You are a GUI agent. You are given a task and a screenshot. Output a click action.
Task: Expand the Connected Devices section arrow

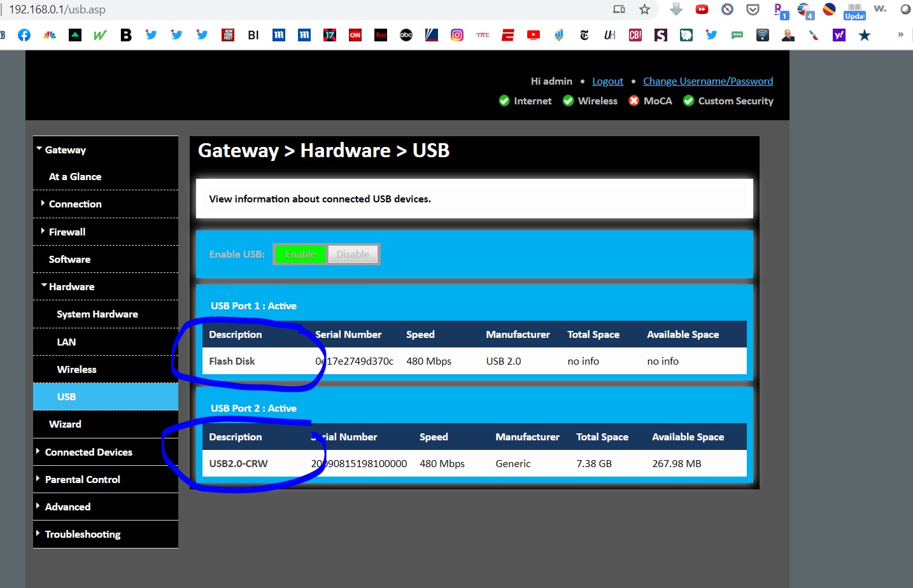pos(38,451)
